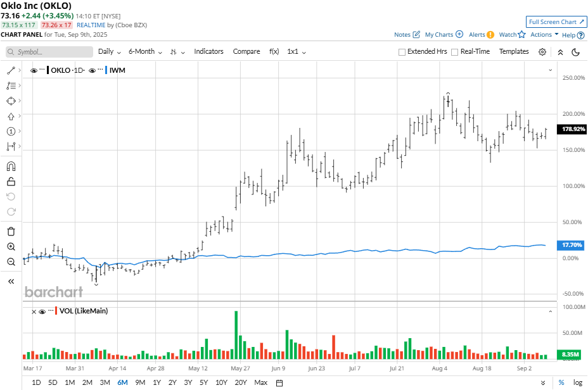
Task: Enable the Real-Time checkbox
Action: [x=454, y=52]
